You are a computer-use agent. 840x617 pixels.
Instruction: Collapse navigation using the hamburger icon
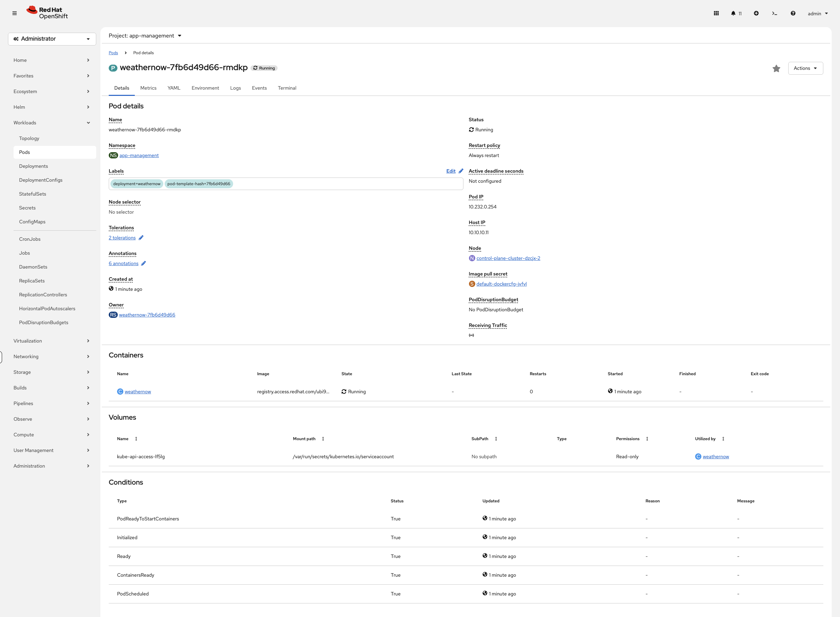(15, 13)
